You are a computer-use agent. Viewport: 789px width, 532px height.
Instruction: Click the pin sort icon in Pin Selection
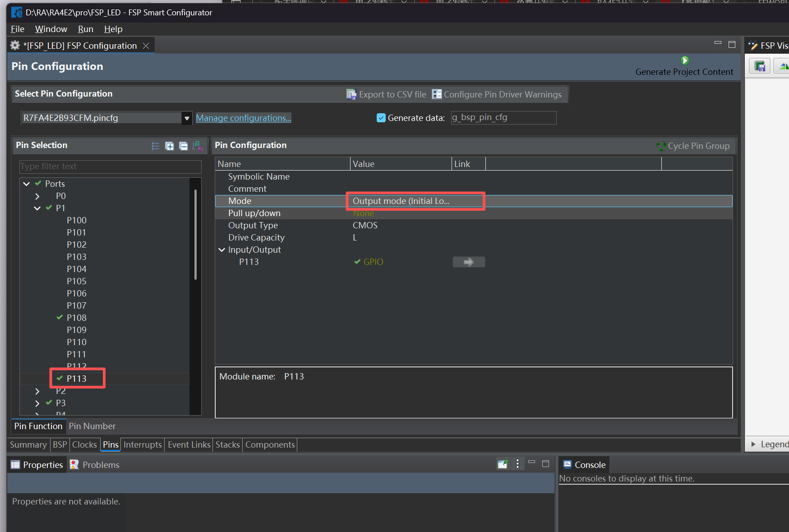click(x=198, y=146)
